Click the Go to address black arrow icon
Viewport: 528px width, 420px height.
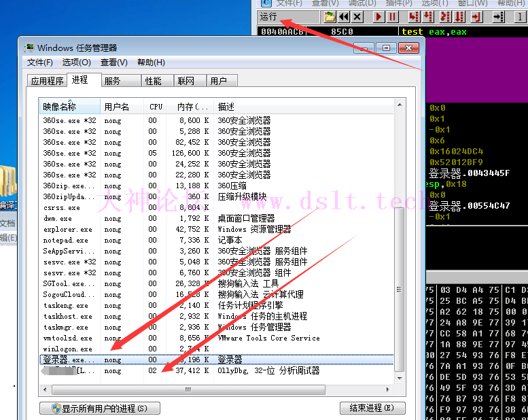pyautogui.click(x=498, y=16)
